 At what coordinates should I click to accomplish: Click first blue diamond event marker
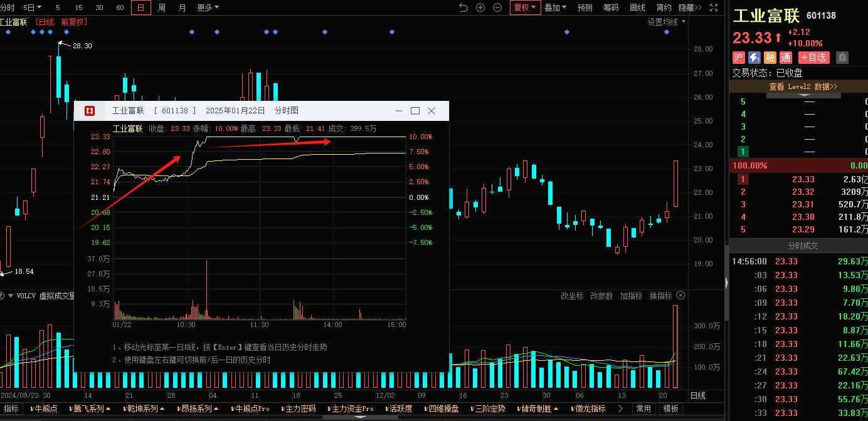tap(8, 32)
